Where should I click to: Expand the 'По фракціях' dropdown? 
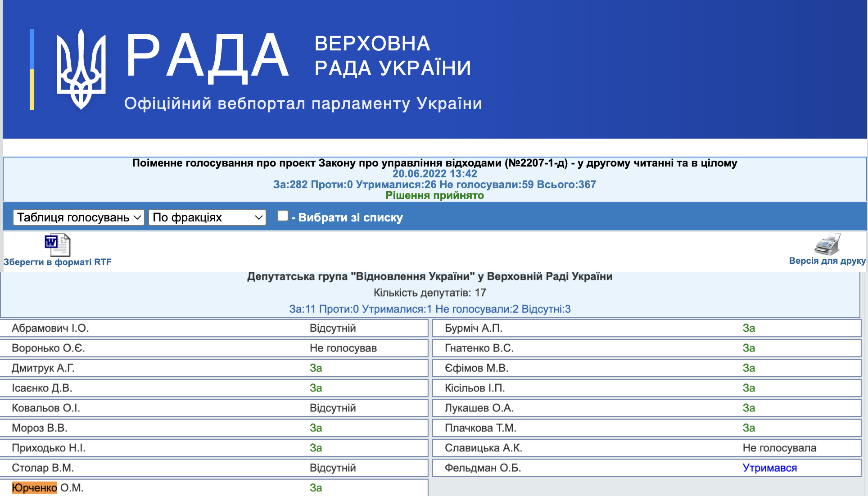tap(208, 217)
